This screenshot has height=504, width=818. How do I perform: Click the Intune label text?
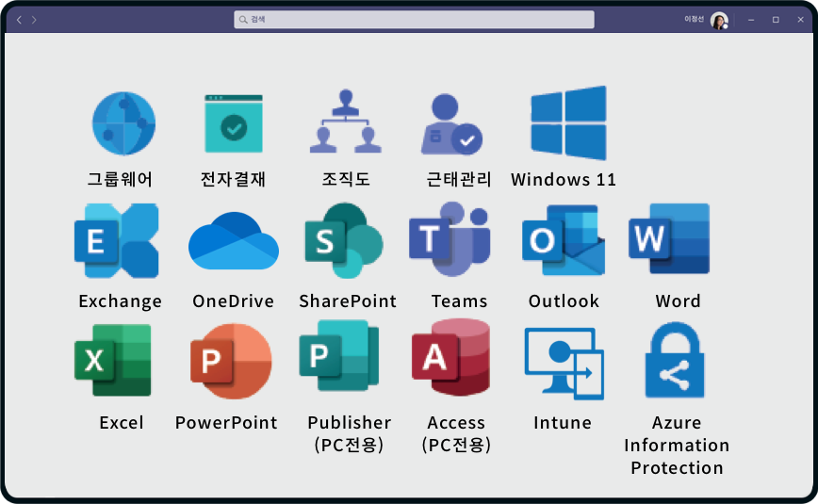(x=563, y=423)
